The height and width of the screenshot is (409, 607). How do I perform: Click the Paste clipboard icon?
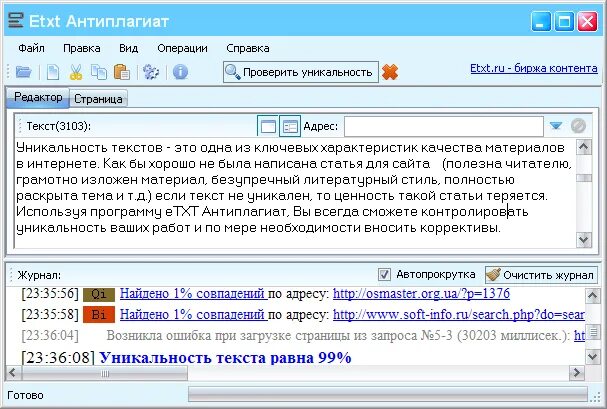122,72
